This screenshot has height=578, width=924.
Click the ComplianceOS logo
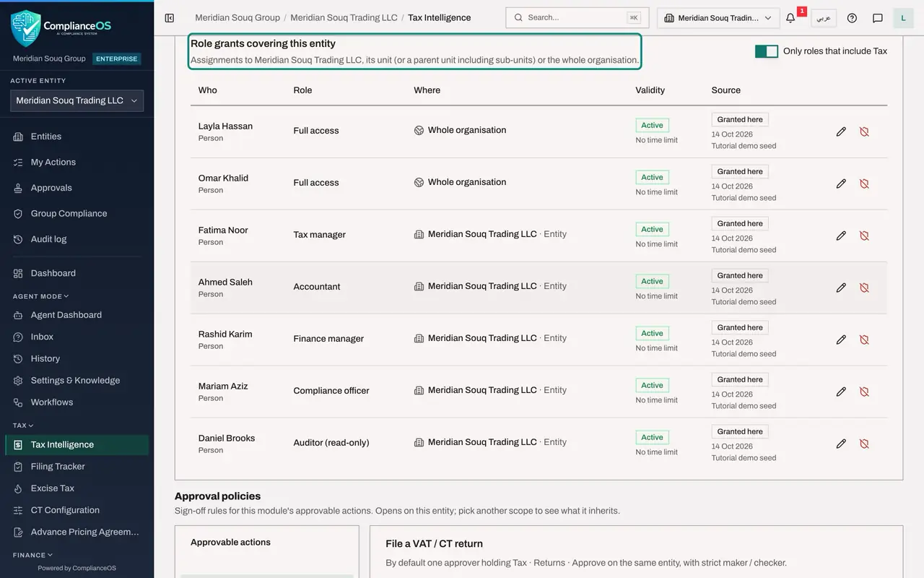(x=61, y=27)
